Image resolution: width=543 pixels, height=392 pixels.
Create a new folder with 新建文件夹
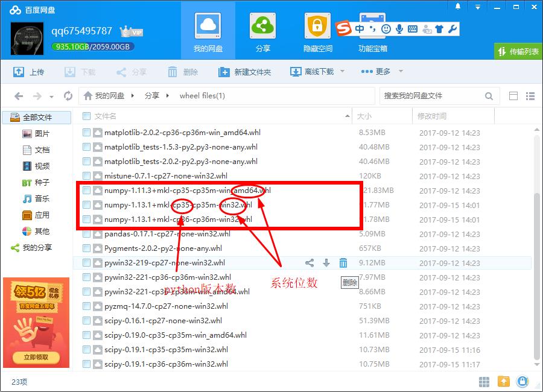click(x=244, y=72)
